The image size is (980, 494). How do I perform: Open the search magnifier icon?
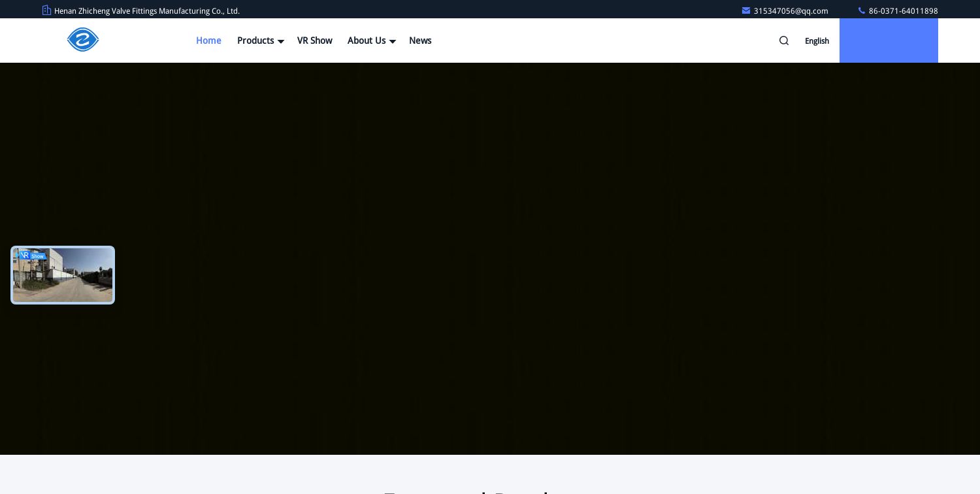[784, 41]
